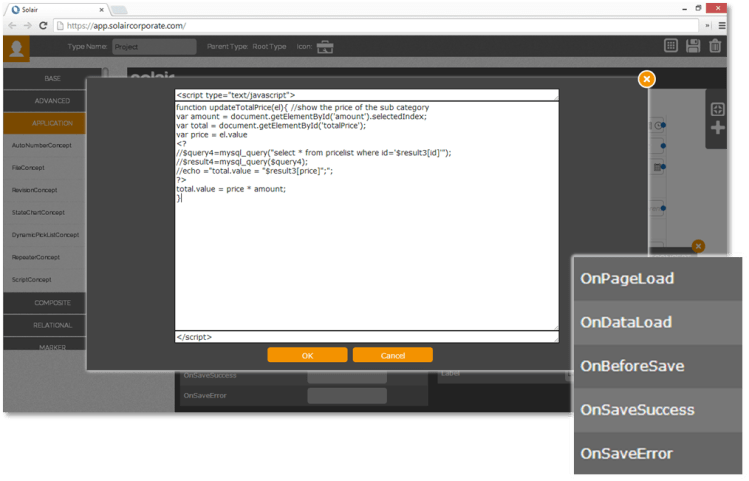The height and width of the screenshot is (481, 749).
Task: Click the Chrome toolbar overflow chevron
Action: tap(707, 26)
